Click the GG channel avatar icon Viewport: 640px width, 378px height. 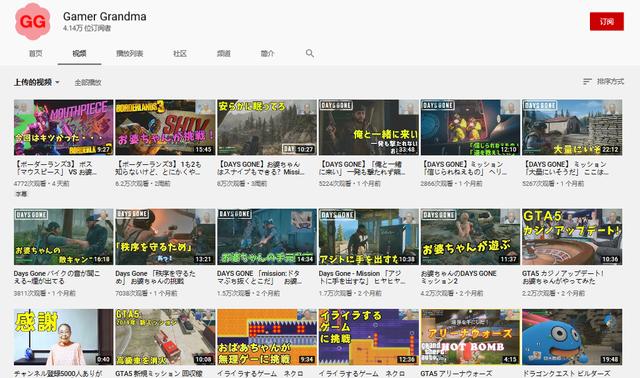coord(33,21)
